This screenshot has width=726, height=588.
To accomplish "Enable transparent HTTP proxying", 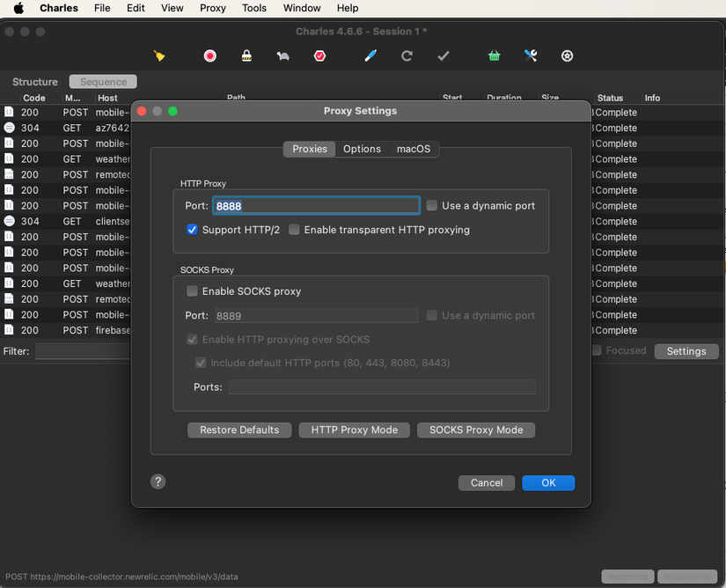I will click(x=295, y=230).
